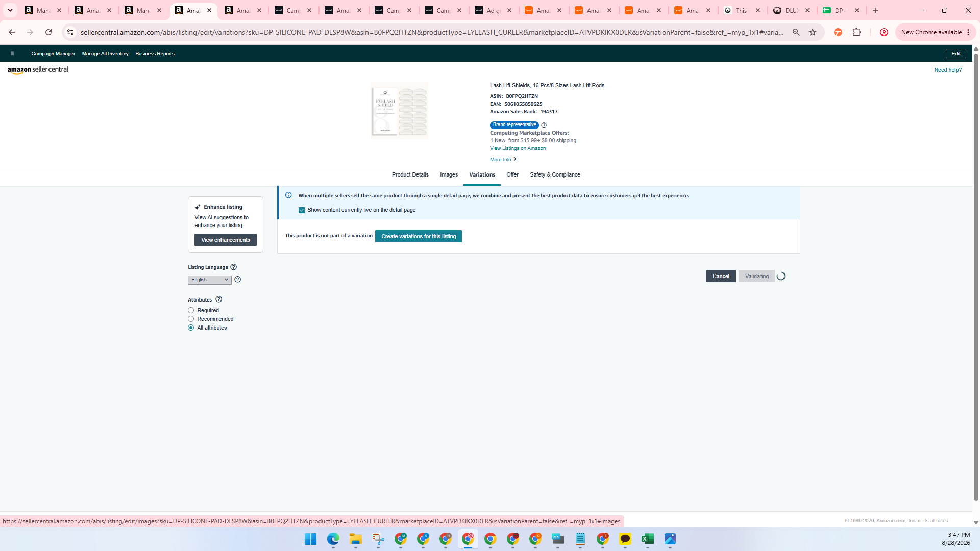Click the Lash Lift Shields product thumbnail
This screenshot has width=980, height=551.
click(399, 110)
